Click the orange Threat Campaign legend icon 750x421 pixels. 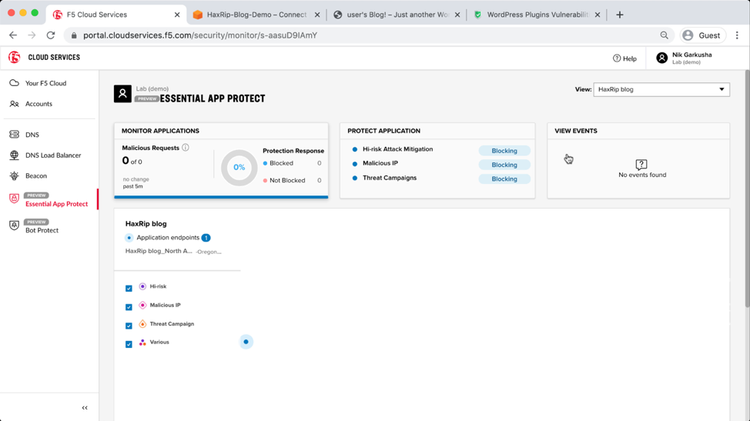click(143, 324)
